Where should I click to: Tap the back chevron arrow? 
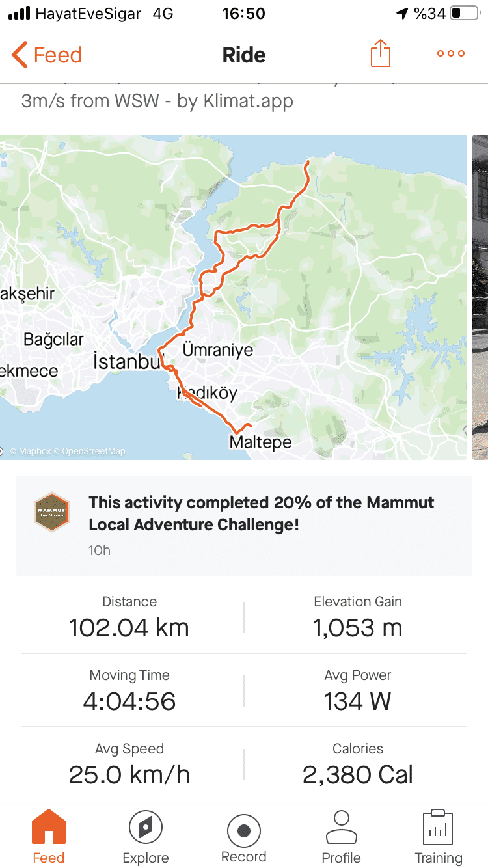[20, 55]
